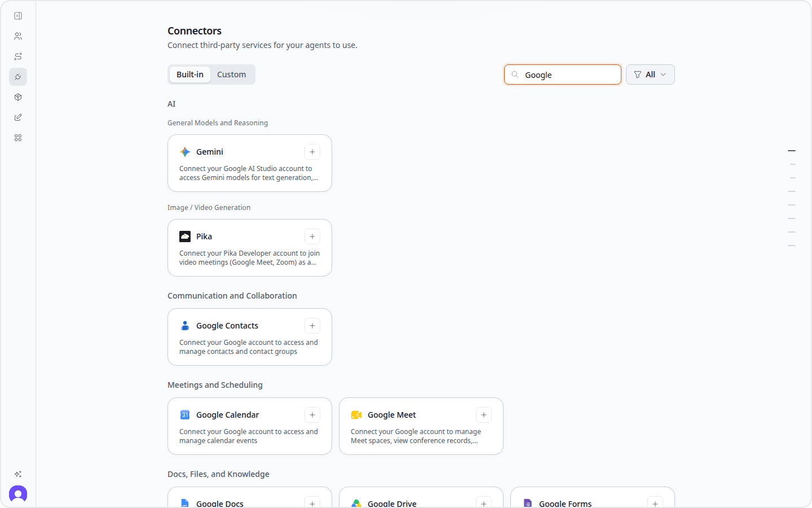This screenshot has height=508, width=812.
Task: Add the Pika connector with its plus button
Action: [x=312, y=237]
